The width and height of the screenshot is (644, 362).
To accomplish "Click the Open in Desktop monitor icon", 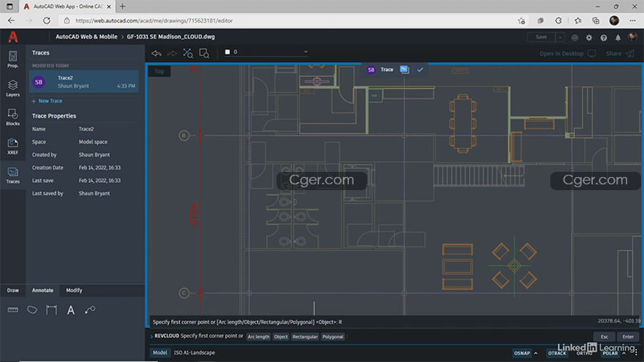I will click(x=591, y=53).
